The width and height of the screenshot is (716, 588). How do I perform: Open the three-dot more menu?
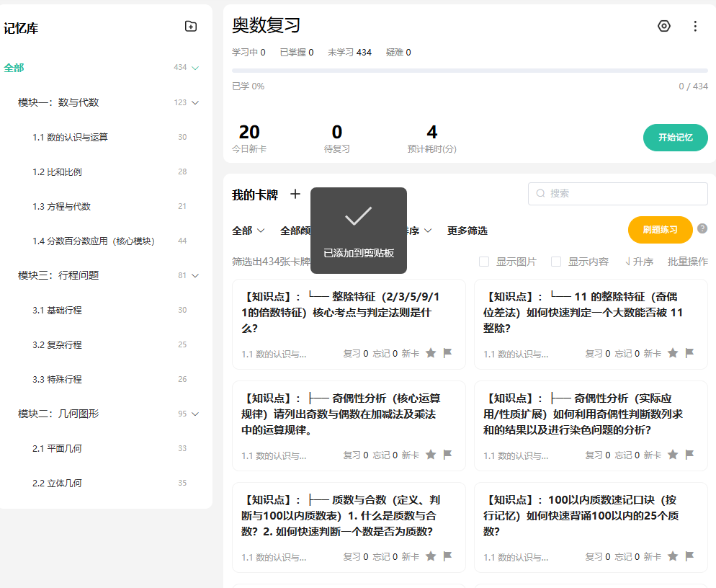(695, 26)
